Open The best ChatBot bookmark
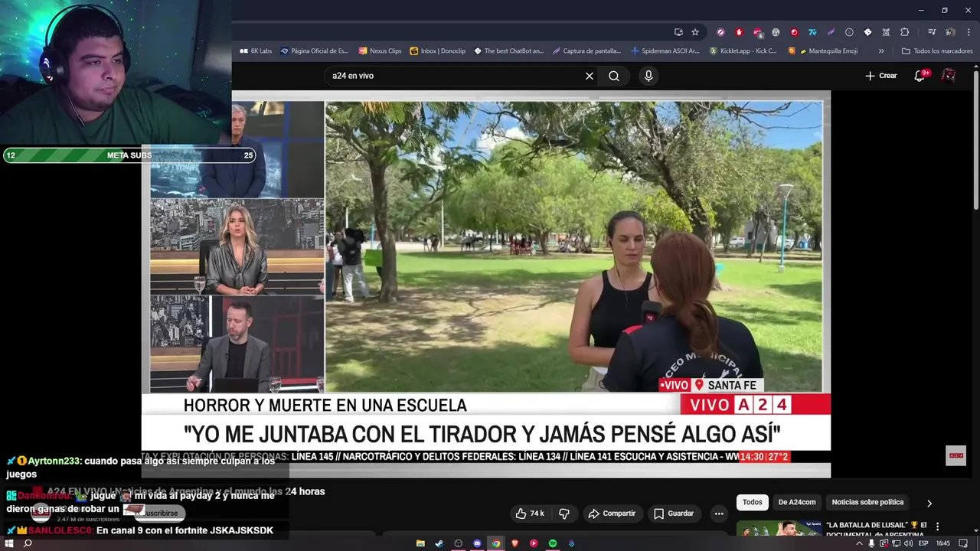 tap(508, 51)
